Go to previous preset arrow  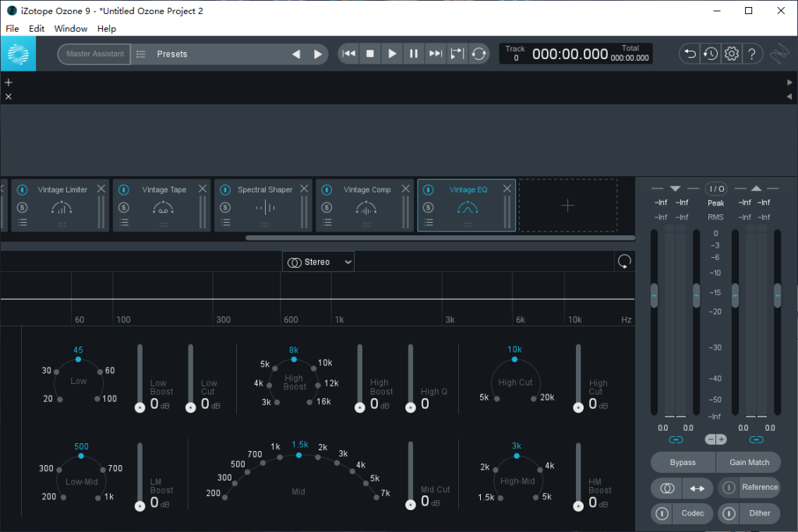[x=295, y=54]
